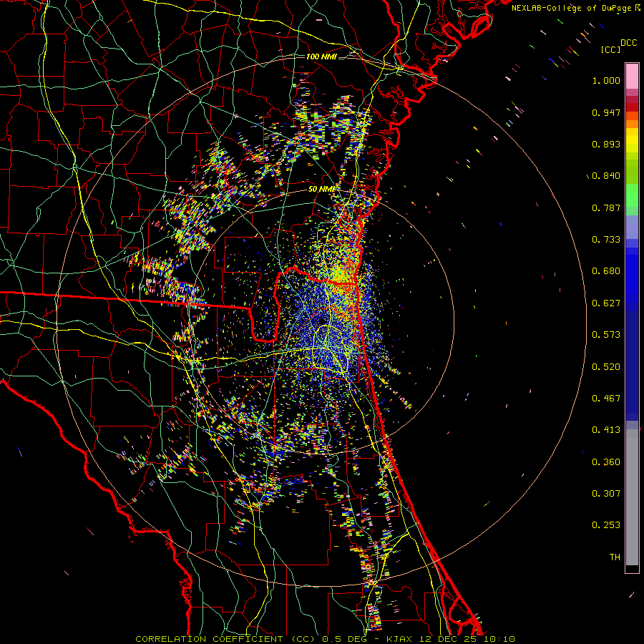The image size is (644, 644).
Task: Select the 0.307 colorbar value
Action: [606, 494]
